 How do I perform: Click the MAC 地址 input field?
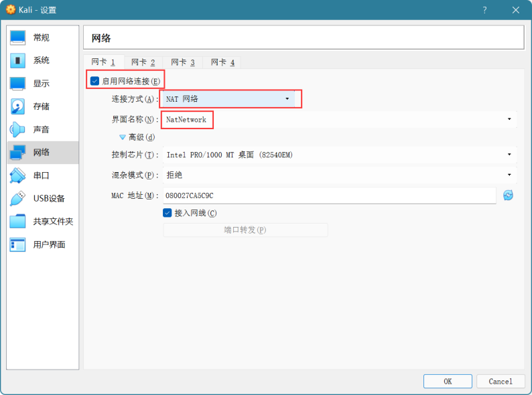330,195
